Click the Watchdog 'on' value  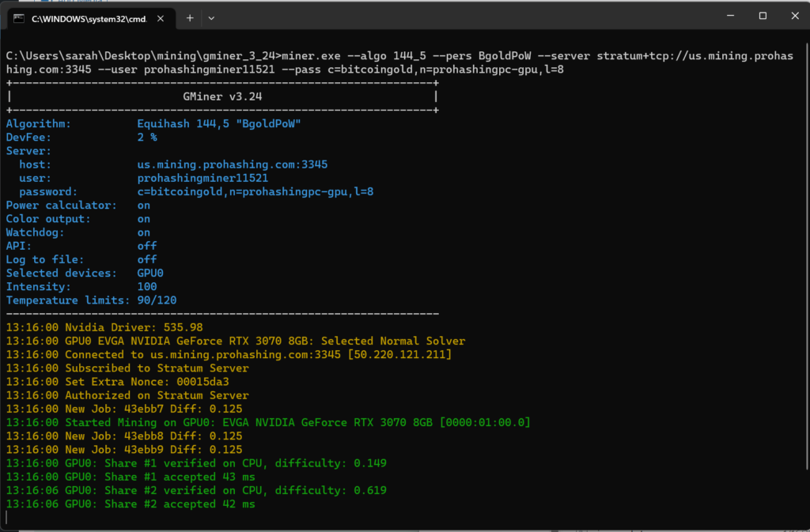point(144,232)
